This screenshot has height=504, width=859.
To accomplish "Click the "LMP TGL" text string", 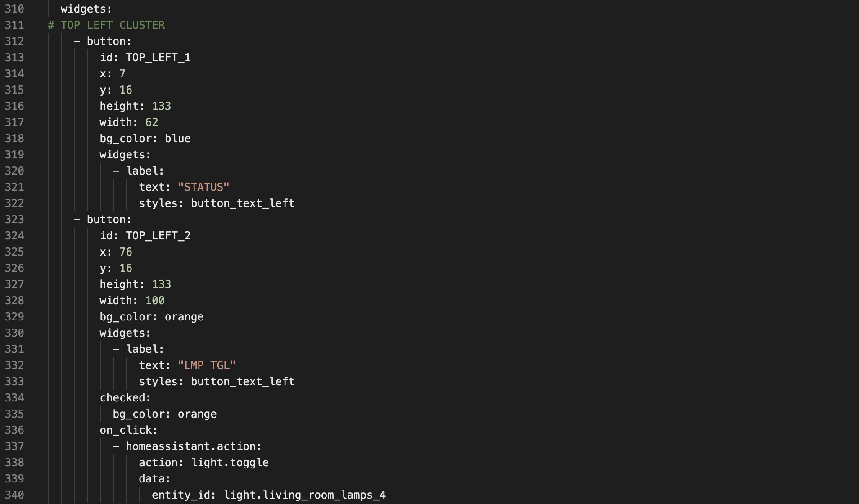I will click(x=207, y=365).
